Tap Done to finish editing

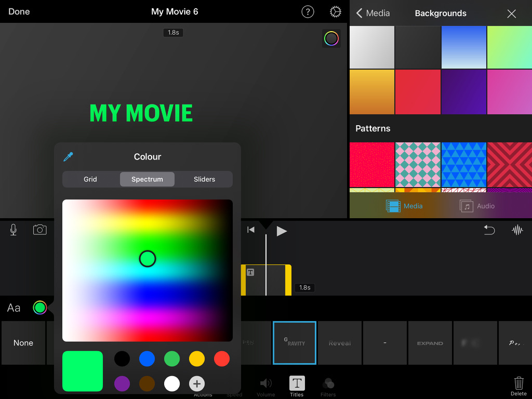(19, 11)
